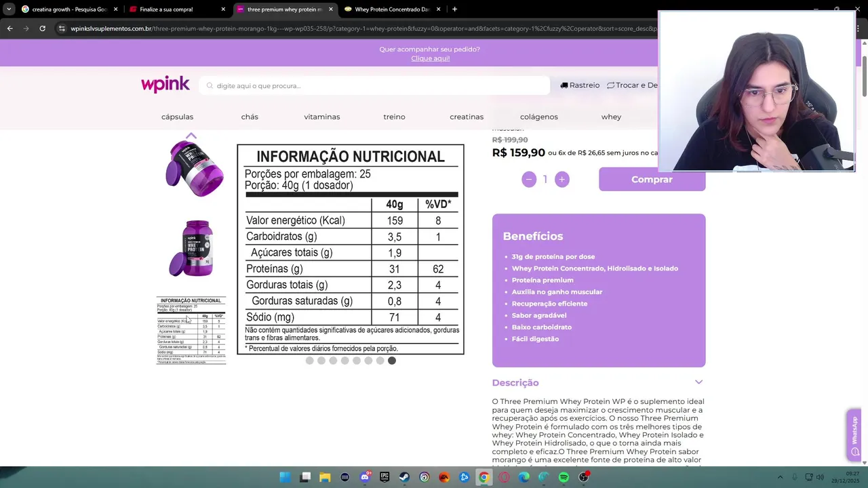Click the thumbnail carousel up arrow
Viewport: 868px width, 488px height.
coord(191,136)
